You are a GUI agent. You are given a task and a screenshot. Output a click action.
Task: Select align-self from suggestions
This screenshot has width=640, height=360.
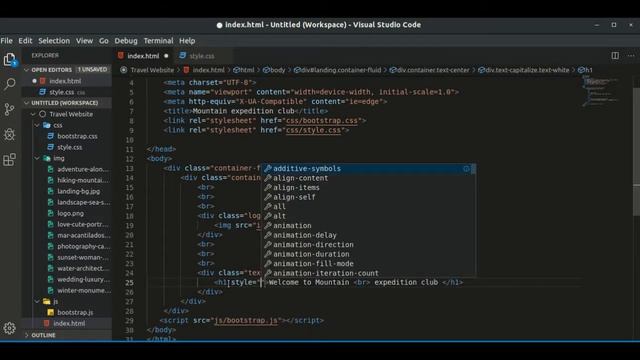369,197
